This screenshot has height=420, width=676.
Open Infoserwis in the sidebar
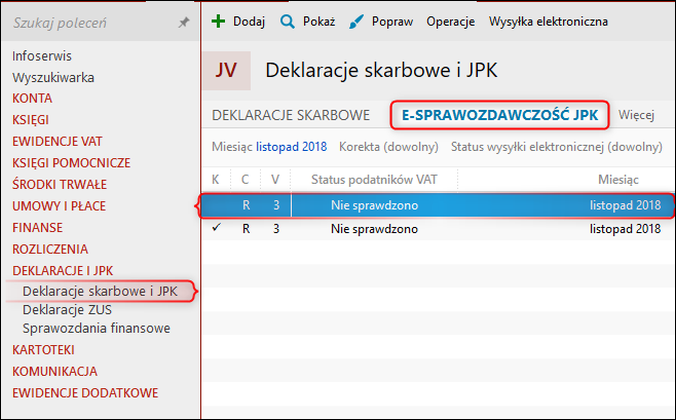[x=42, y=56]
